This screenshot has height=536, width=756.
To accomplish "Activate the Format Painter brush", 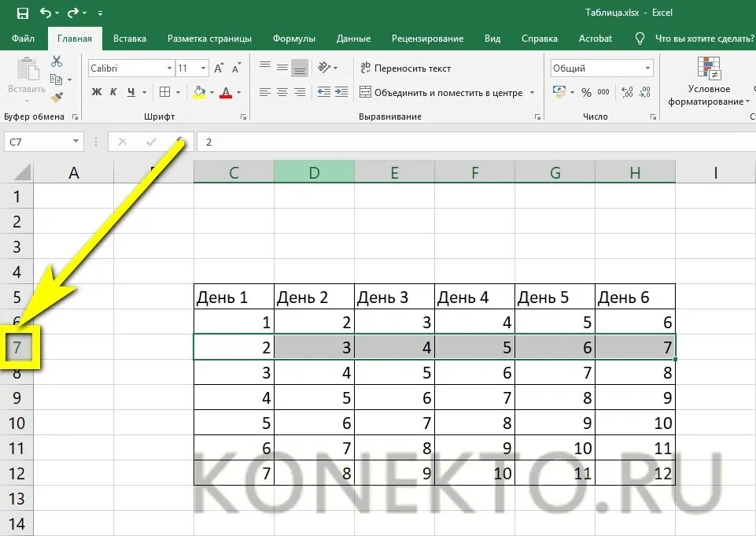I will (x=57, y=98).
